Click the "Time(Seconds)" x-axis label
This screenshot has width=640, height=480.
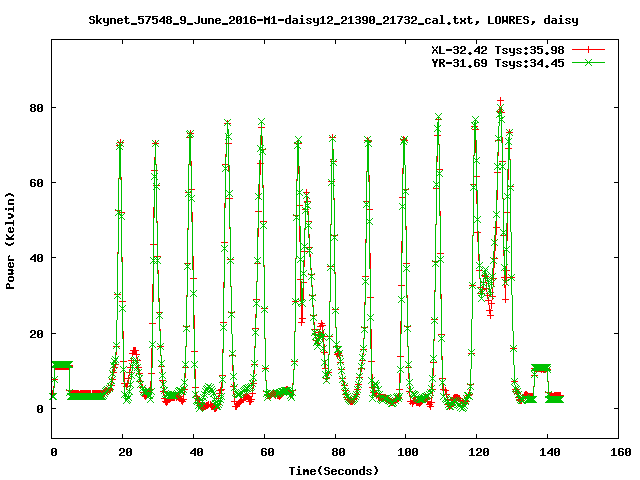[333, 471]
